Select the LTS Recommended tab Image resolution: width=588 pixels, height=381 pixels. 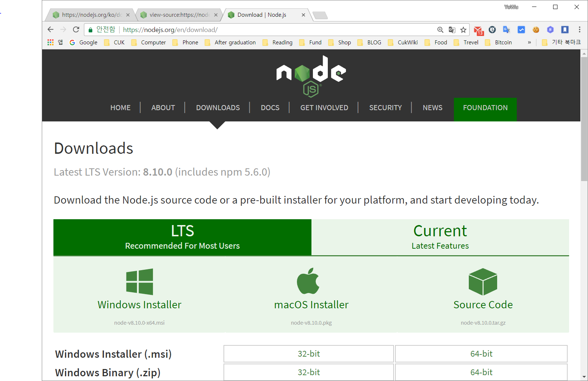click(182, 237)
